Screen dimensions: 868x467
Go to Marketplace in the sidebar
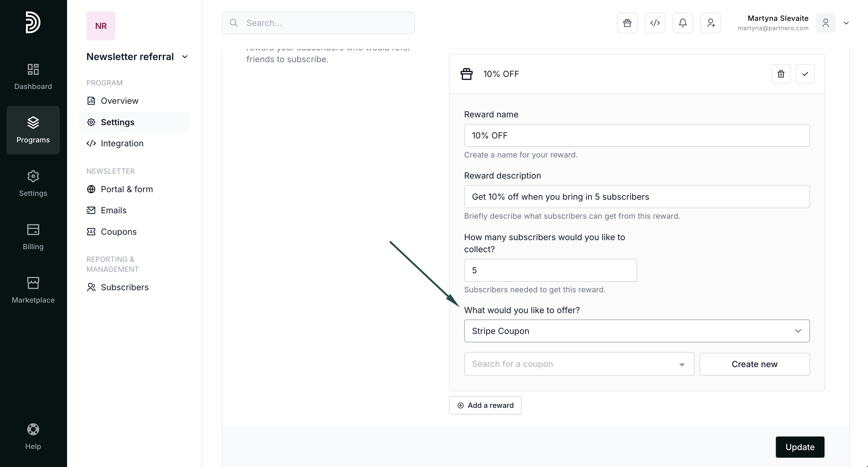[33, 290]
